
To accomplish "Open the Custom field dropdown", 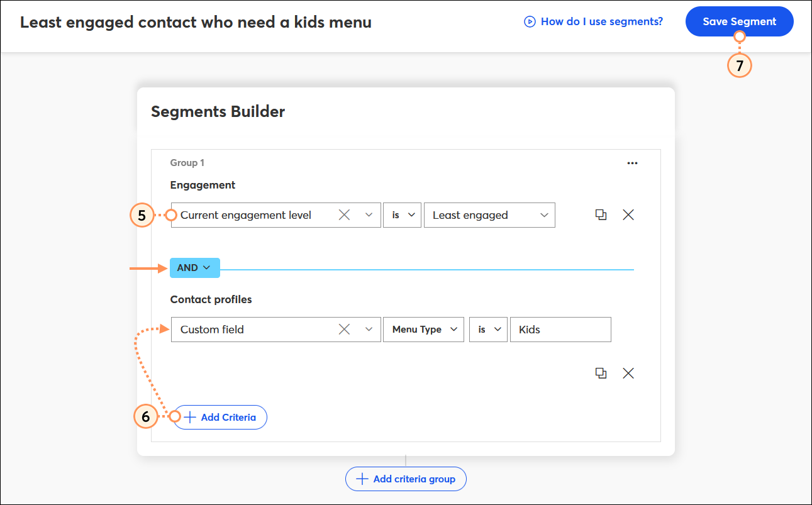I will [369, 329].
